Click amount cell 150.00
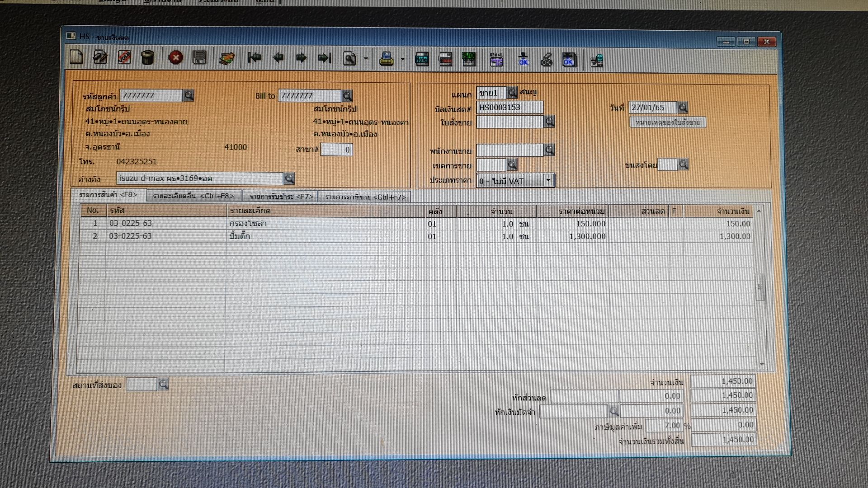 [718, 224]
